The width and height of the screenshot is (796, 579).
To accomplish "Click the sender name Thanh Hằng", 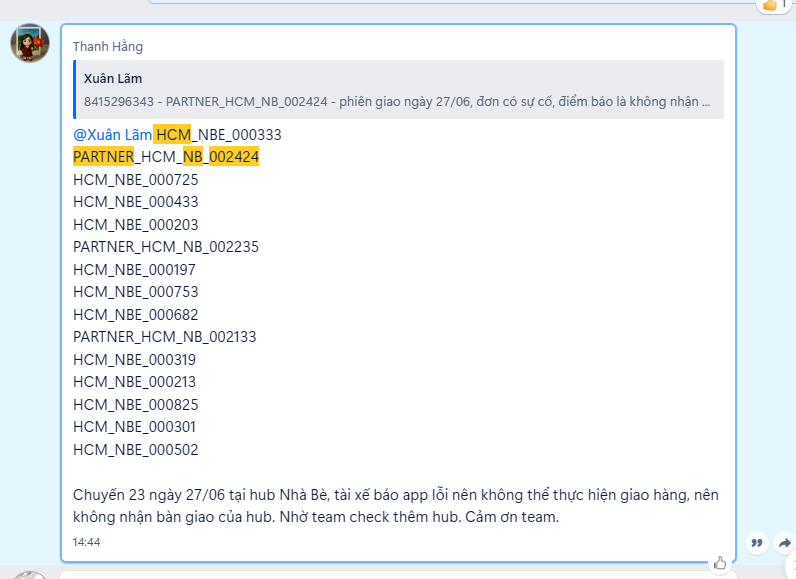I will click(108, 47).
